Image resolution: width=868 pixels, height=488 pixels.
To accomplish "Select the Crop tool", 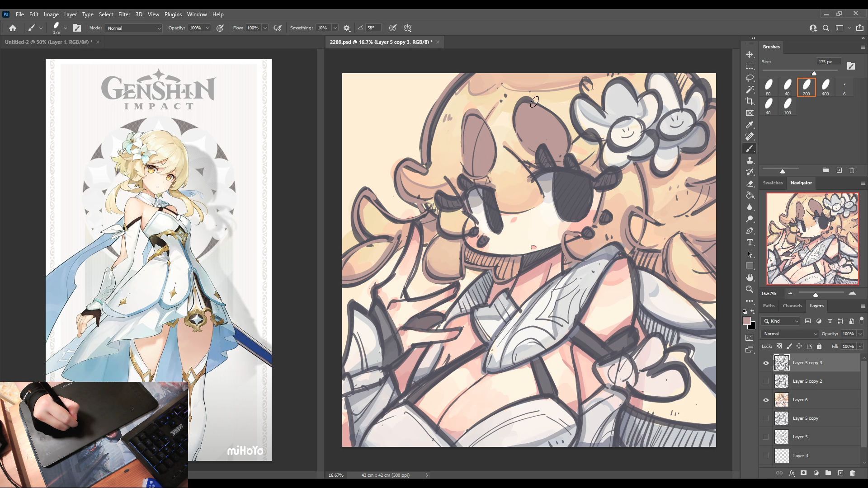I will click(750, 101).
